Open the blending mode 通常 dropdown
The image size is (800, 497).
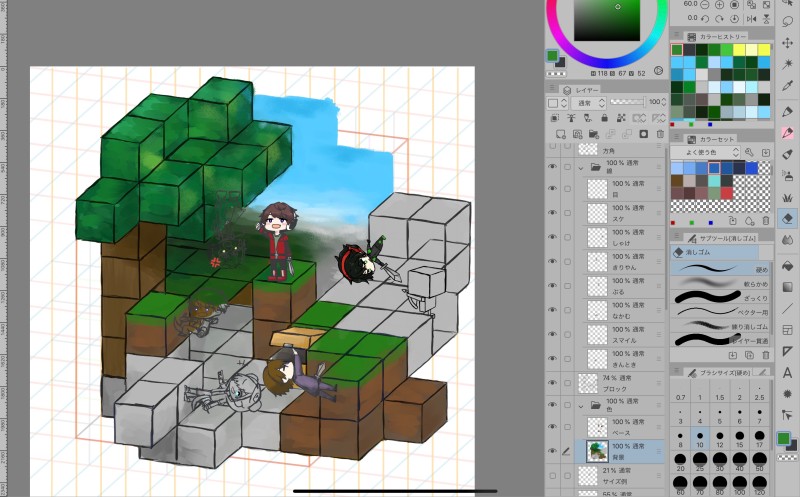[x=589, y=103]
